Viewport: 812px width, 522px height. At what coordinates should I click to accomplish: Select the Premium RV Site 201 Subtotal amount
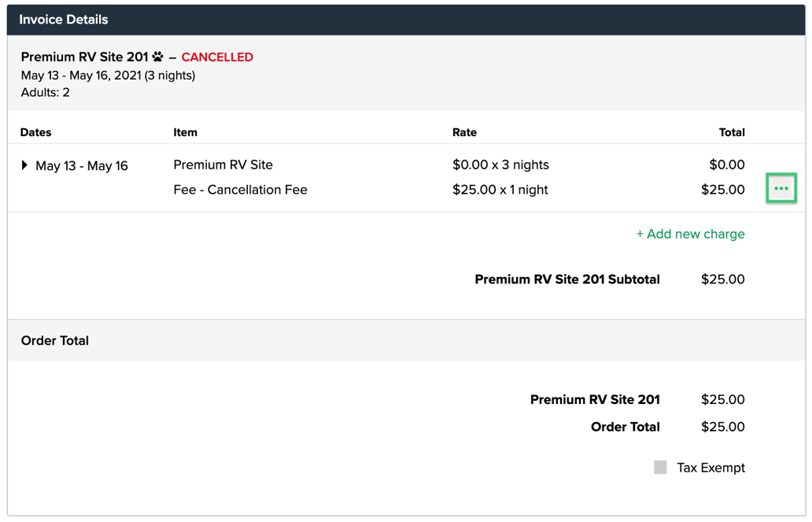pos(722,279)
